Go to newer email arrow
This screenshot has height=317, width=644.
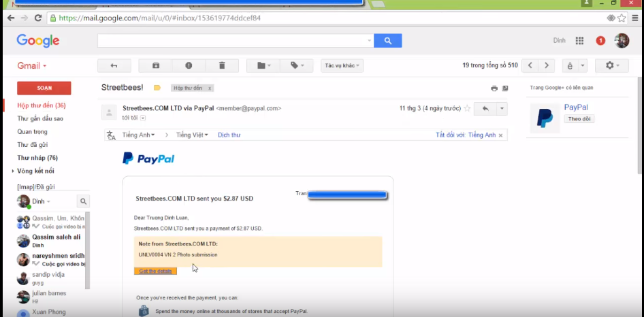tap(530, 66)
